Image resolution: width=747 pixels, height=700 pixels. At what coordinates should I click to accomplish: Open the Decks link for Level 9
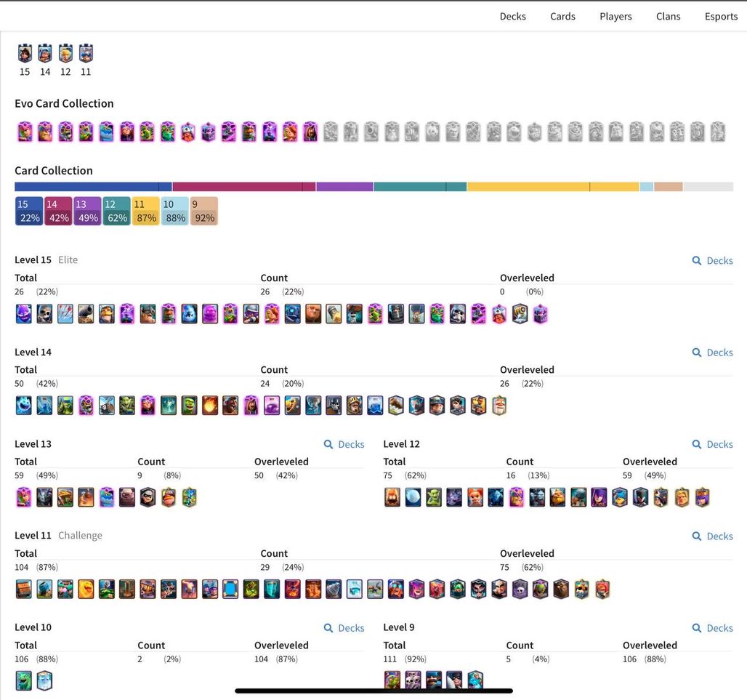(713, 628)
